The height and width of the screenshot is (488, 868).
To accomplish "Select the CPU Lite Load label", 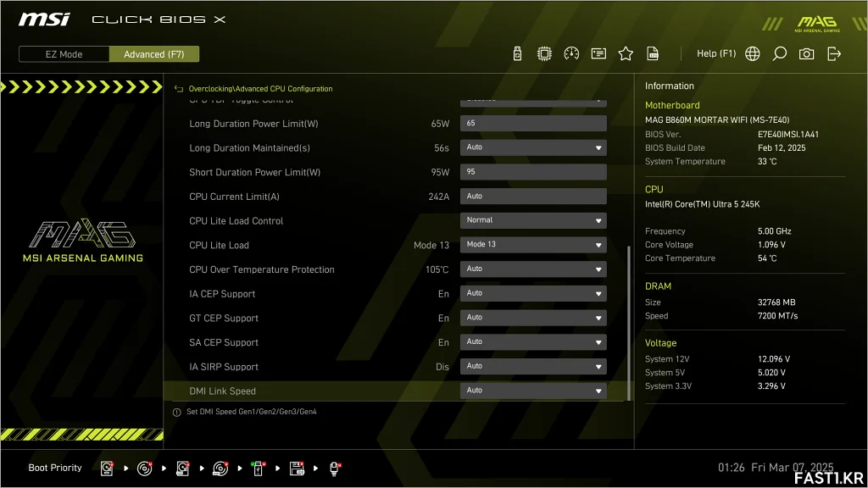I will tap(220, 245).
